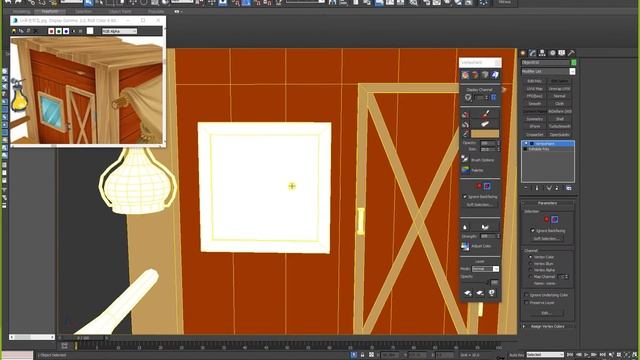Click Show End Result toggle icon
The image size is (640, 360).
click(x=537, y=188)
